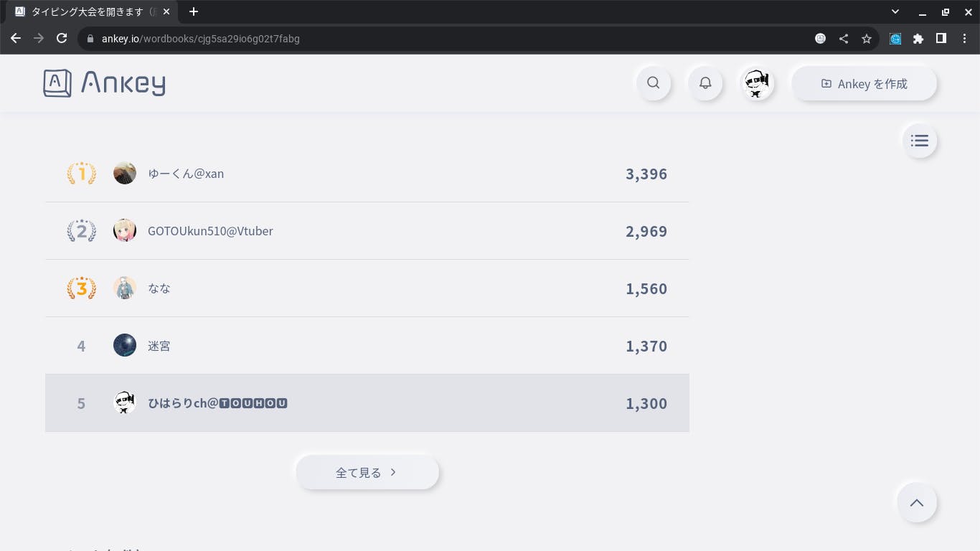Expand the tab search chevron

coord(895,11)
